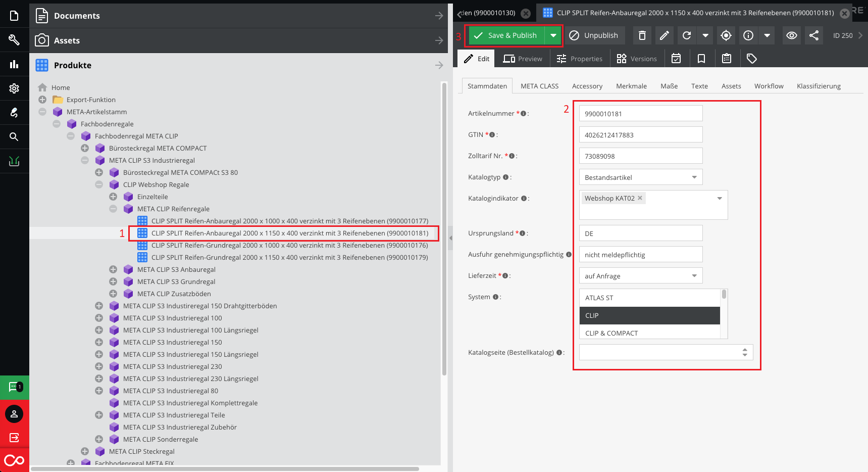Open notes and events with the clipboard icon
This screenshot has height=472, width=868.
click(x=727, y=58)
